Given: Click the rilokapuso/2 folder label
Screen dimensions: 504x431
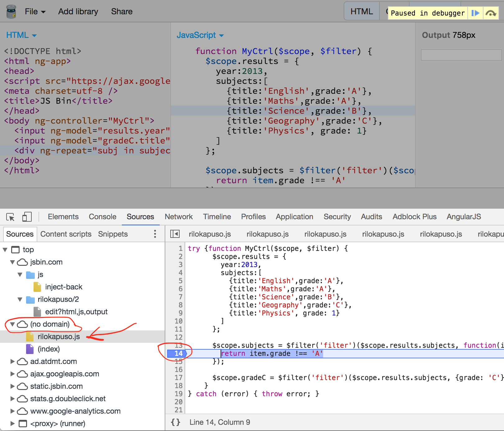Looking at the screenshot, I should coord(58,299).
